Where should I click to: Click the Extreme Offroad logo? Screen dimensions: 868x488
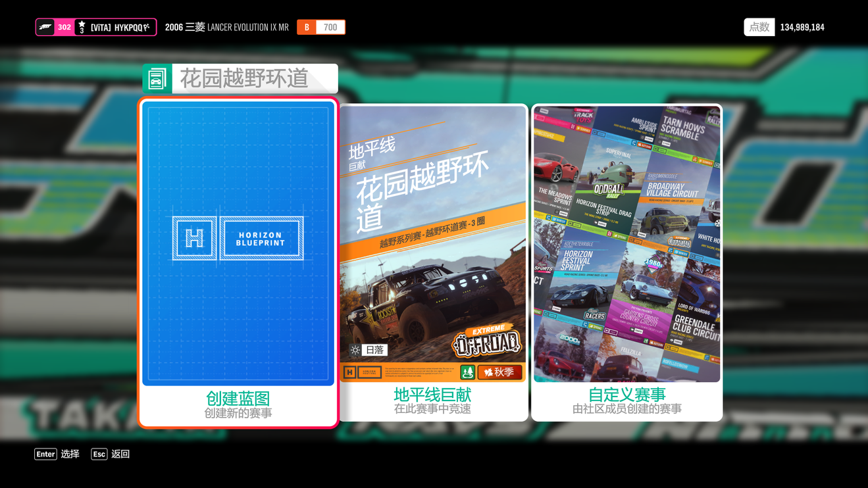point(486,340)
